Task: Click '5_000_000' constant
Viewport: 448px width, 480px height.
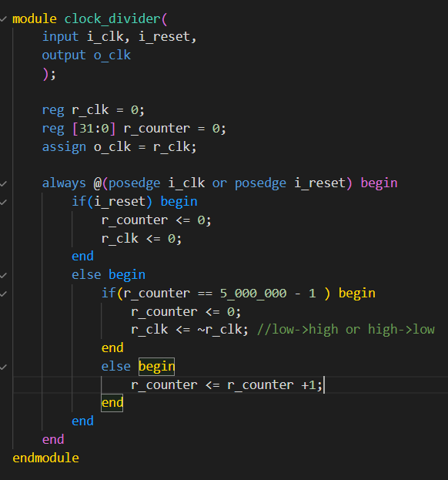Action: click(x=253, y=294)
